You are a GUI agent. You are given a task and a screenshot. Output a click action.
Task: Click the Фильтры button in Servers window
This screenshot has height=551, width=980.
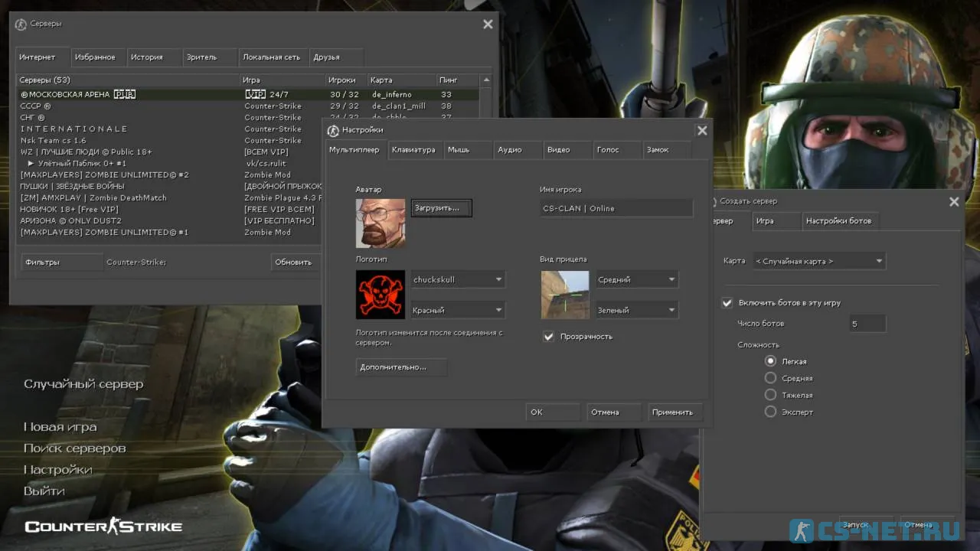click(61, 262)
